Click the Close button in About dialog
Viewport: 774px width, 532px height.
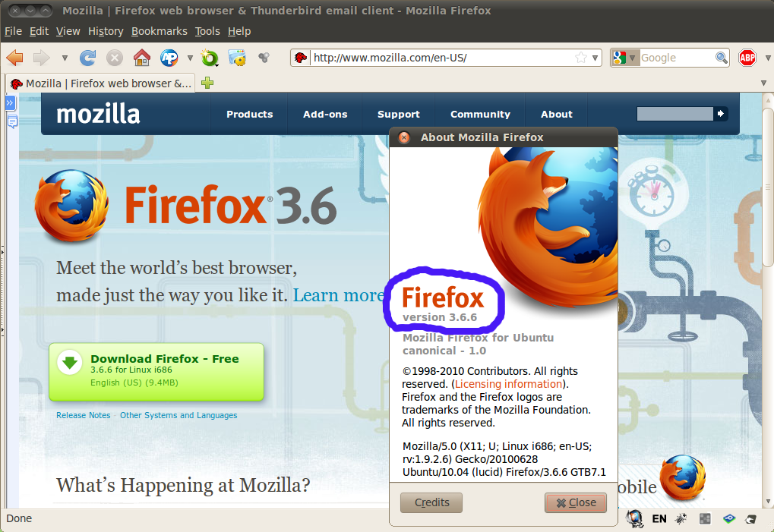tap(576, 502)
